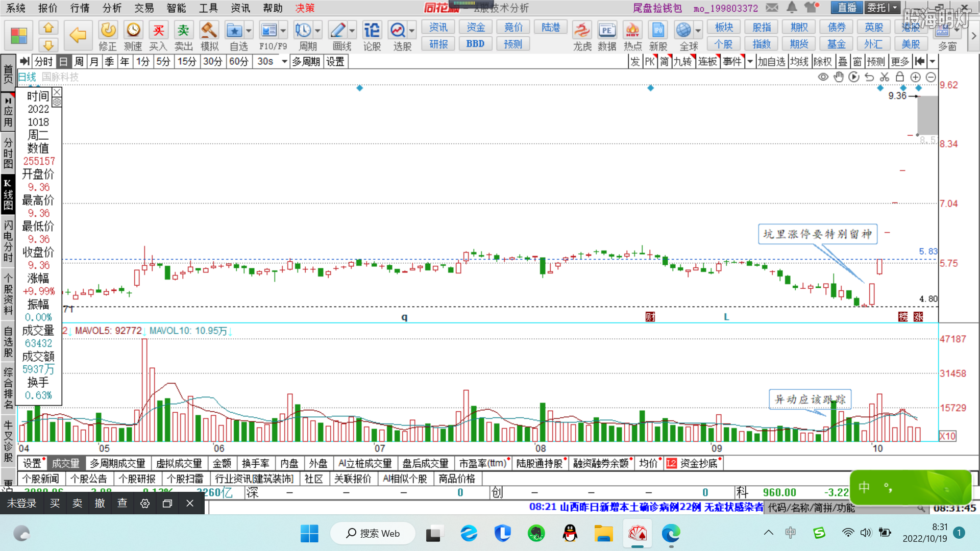Open the 报价 menu
Viewport: 980px width, 551px height.
tap(47, 8)
